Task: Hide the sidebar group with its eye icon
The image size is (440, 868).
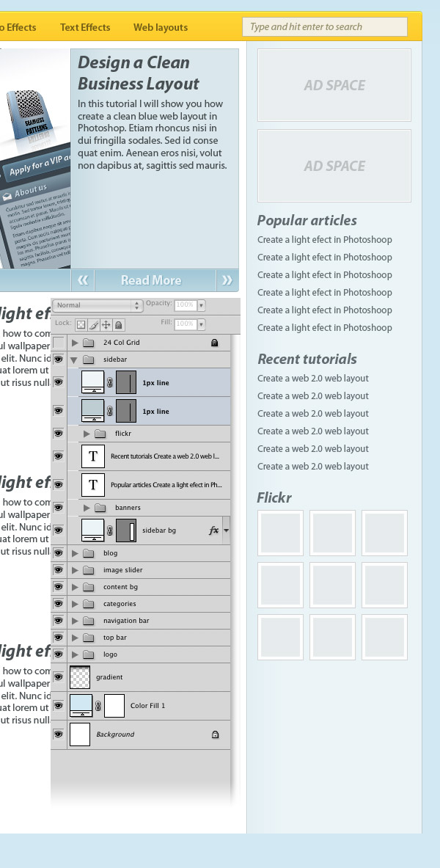Action: coord(58,360)
